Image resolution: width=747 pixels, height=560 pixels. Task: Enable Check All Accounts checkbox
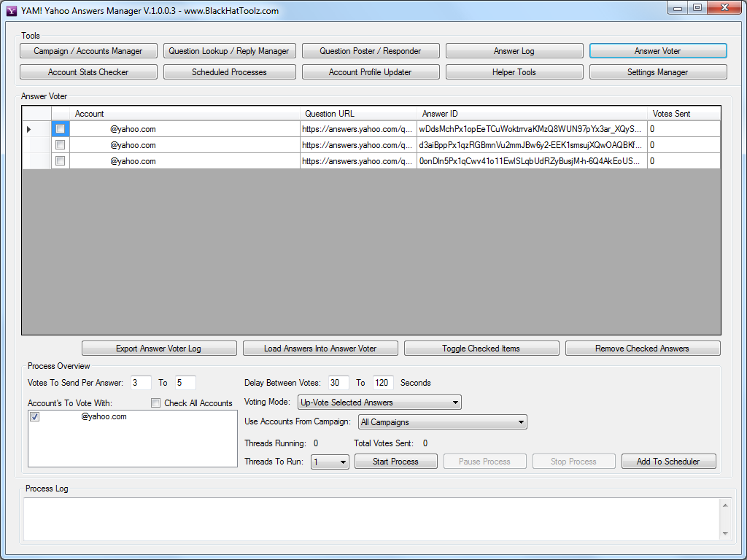[x=156, y=402]
